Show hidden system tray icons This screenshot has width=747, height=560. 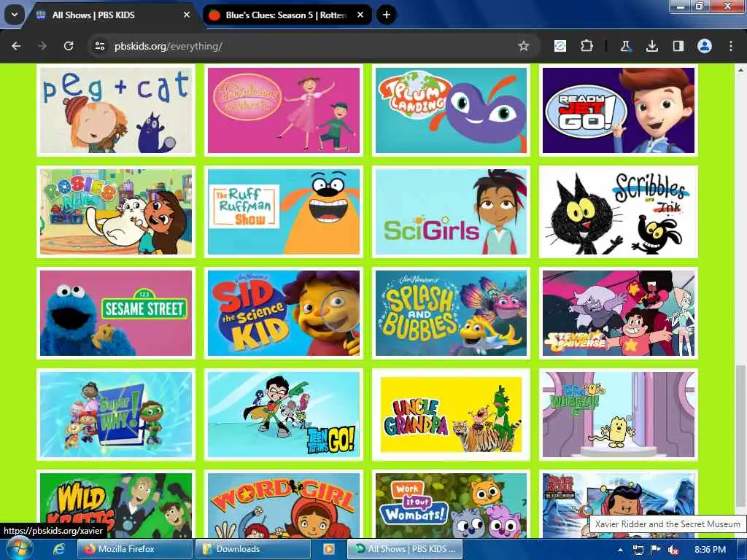620,550
